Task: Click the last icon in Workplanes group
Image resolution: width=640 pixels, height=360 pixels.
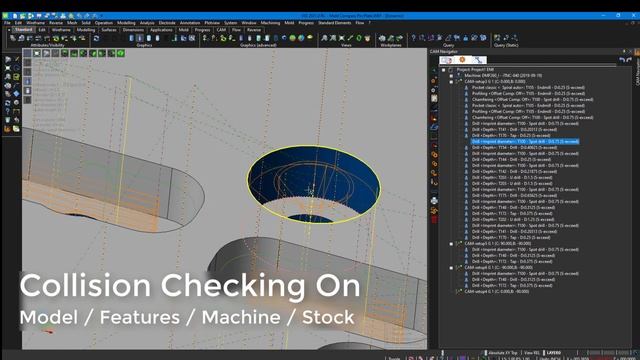Action: tap(400, 38)
